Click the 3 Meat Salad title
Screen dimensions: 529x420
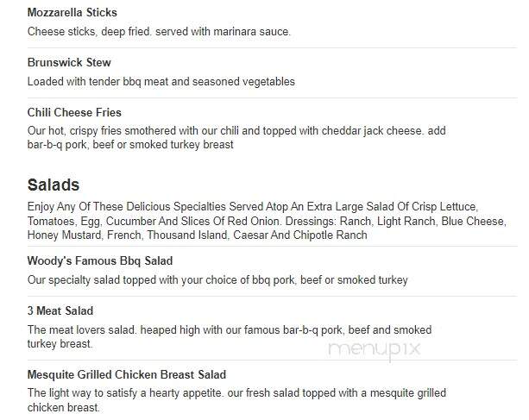point(60,310)
